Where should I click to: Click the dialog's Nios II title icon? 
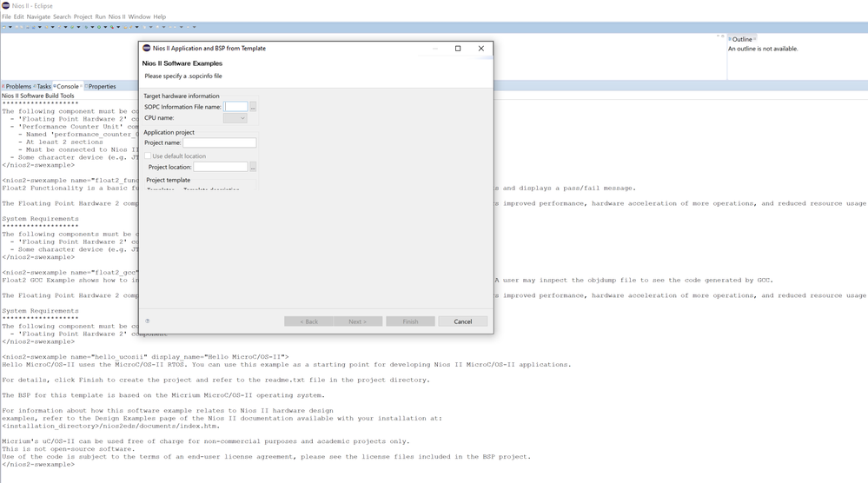tap(147, 48)
